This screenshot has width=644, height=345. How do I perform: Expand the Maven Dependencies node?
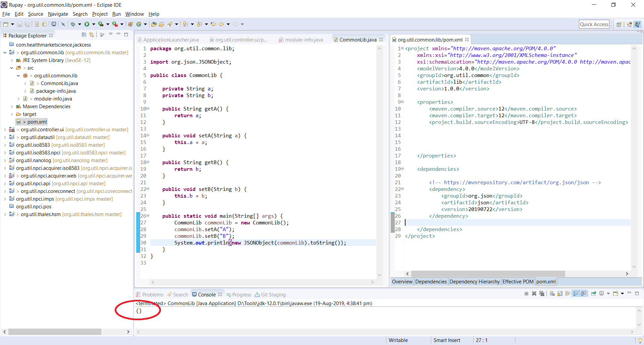(12, 107)
